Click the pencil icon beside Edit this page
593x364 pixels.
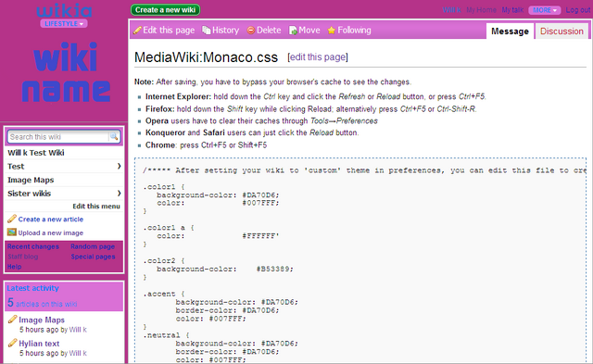point(138,31)
